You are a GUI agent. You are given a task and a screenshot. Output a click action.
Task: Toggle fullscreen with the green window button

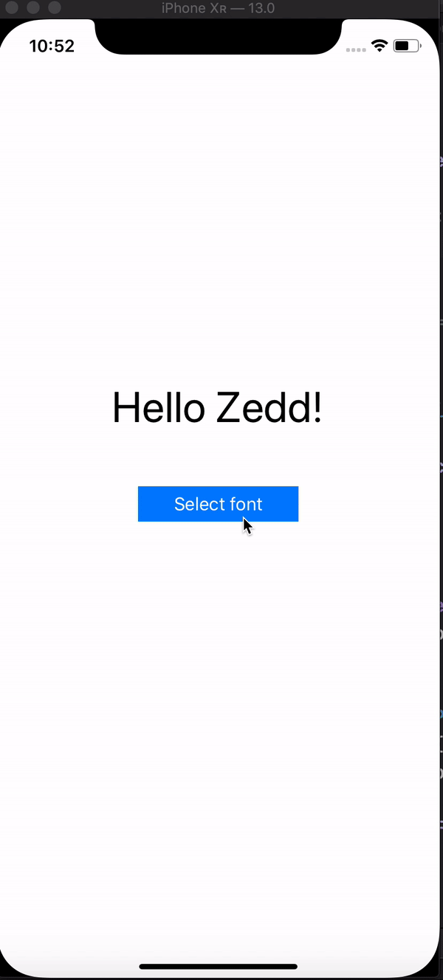[55, 7]
